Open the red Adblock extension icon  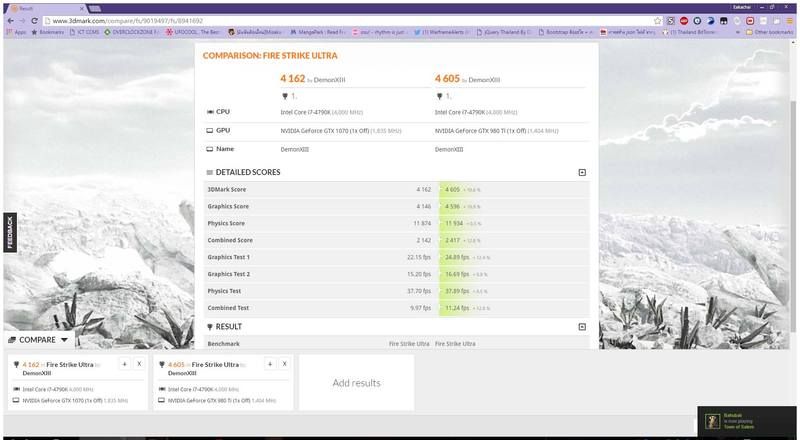pos(684,21)
